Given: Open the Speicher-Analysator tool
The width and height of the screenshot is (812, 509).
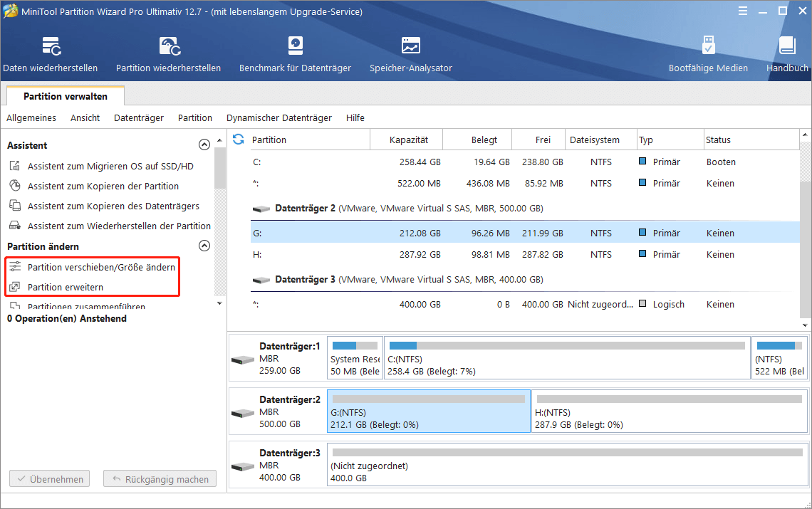Looking at the screenshot, I should click(411, 54).
